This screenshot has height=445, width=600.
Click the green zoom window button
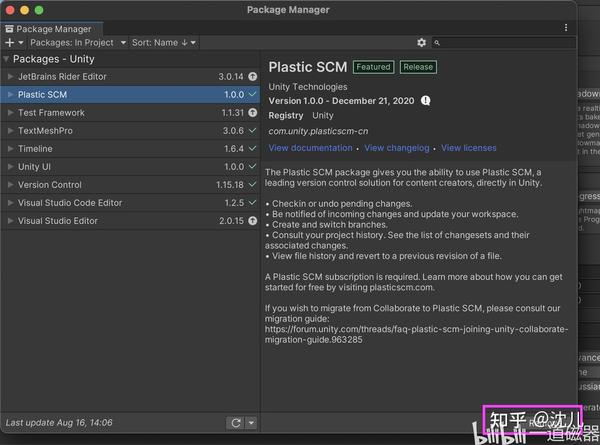[39, 10]
